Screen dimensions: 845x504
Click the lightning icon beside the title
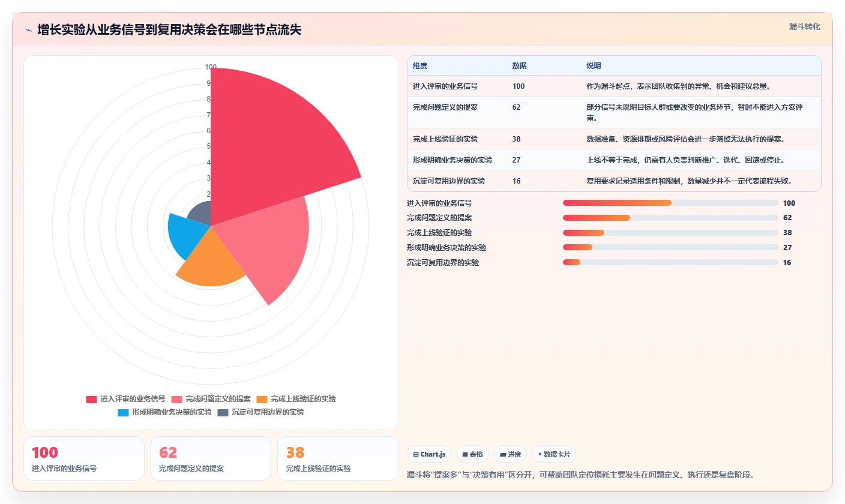[x=28, y=29]
